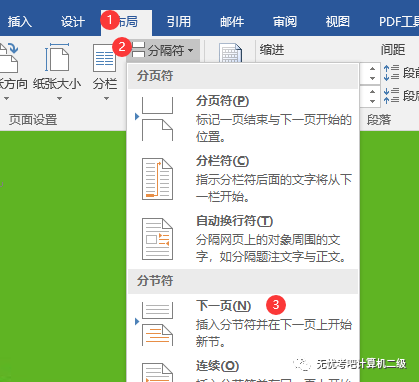Expand the 纸张大小 dropdown arrow
Screen dimensions: 419x382
(x=59, y=98)
